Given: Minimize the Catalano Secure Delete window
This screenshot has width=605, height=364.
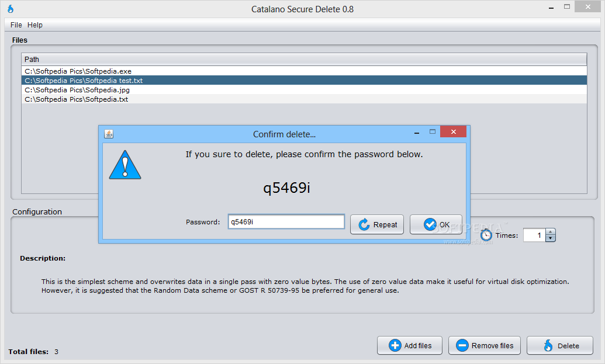Looking at the screenshot, I should coord(551,8).
